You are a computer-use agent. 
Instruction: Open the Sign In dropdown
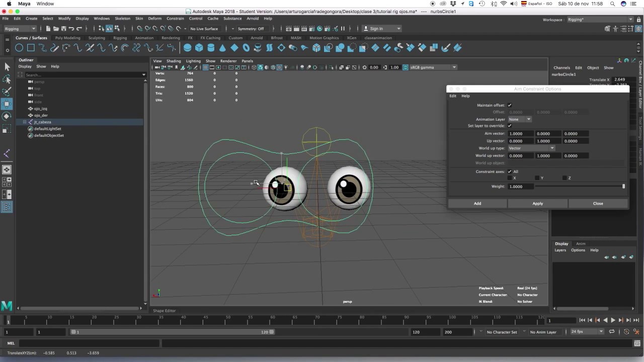click(382, 29)
